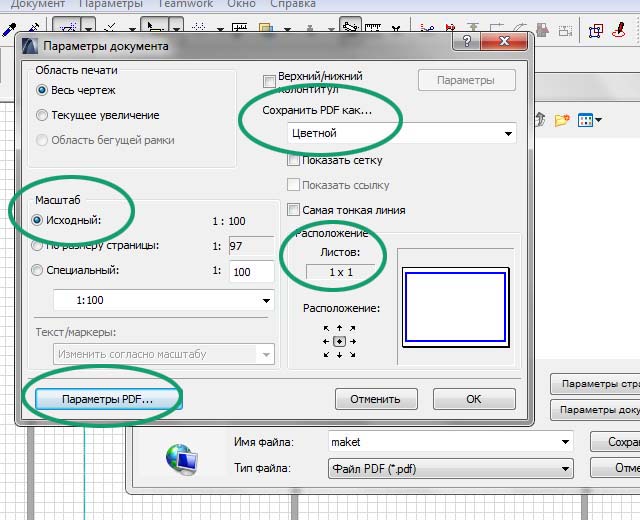Open the Teamwork menu
640x520 pixels.
click(x=184, y=4)
